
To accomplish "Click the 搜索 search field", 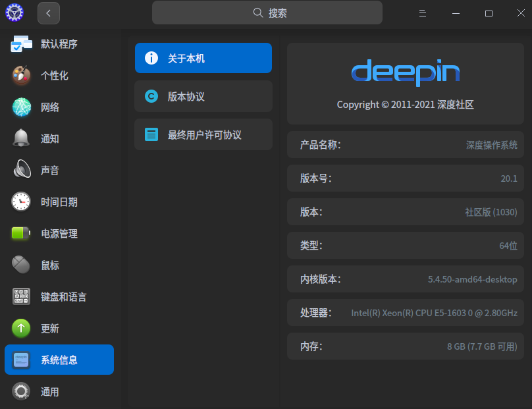I will [x=267, y=13].
